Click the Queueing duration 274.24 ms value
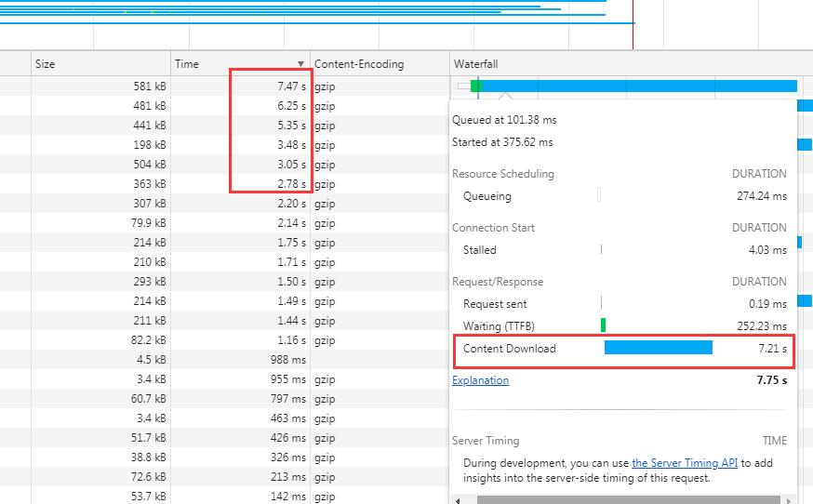 coord(762,196)
